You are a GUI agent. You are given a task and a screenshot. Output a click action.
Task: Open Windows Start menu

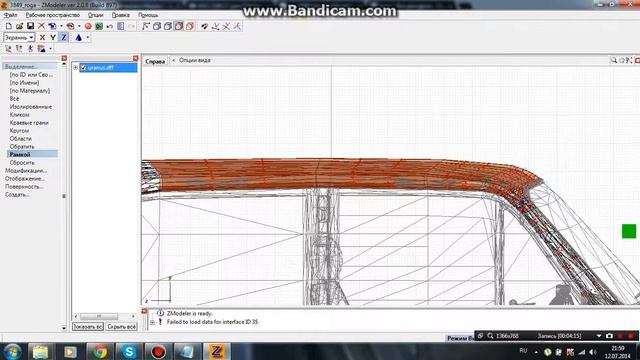[13, 352]
